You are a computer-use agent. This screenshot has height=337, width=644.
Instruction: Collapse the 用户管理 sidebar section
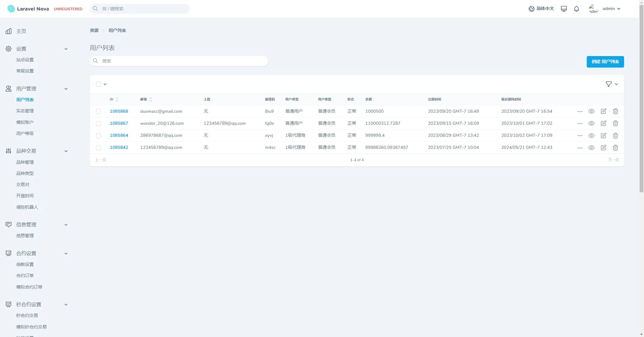point(66,89)
